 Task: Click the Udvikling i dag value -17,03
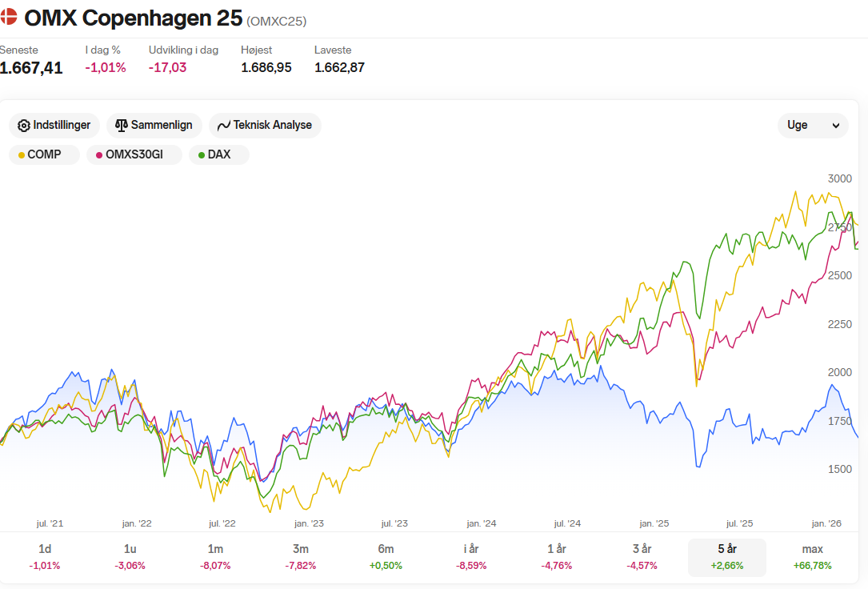167,67
